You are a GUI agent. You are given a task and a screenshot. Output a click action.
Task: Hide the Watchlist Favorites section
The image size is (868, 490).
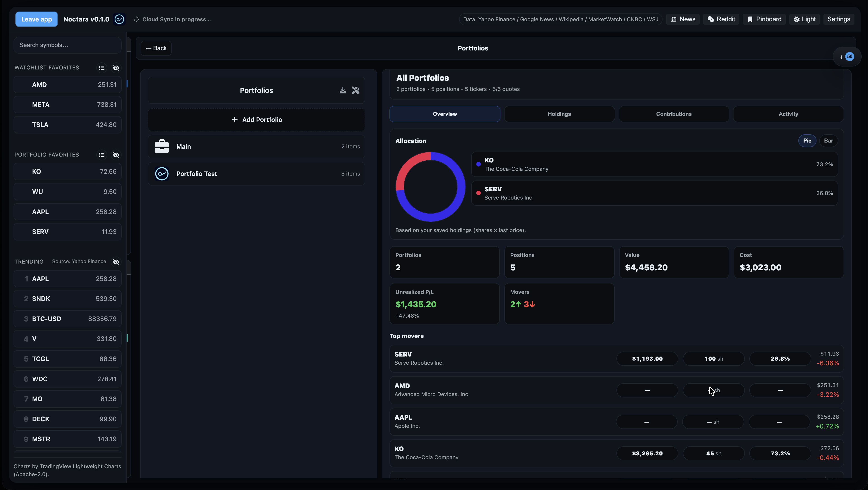click(x=116, y=68)
